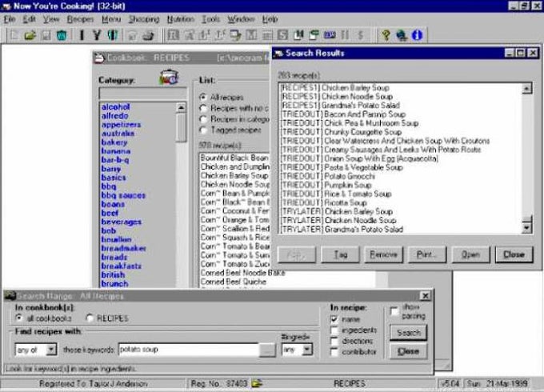The height and width of the screenshot is (392, 544).
Task: Click the print preview toolbar icon
Action: 132,35
